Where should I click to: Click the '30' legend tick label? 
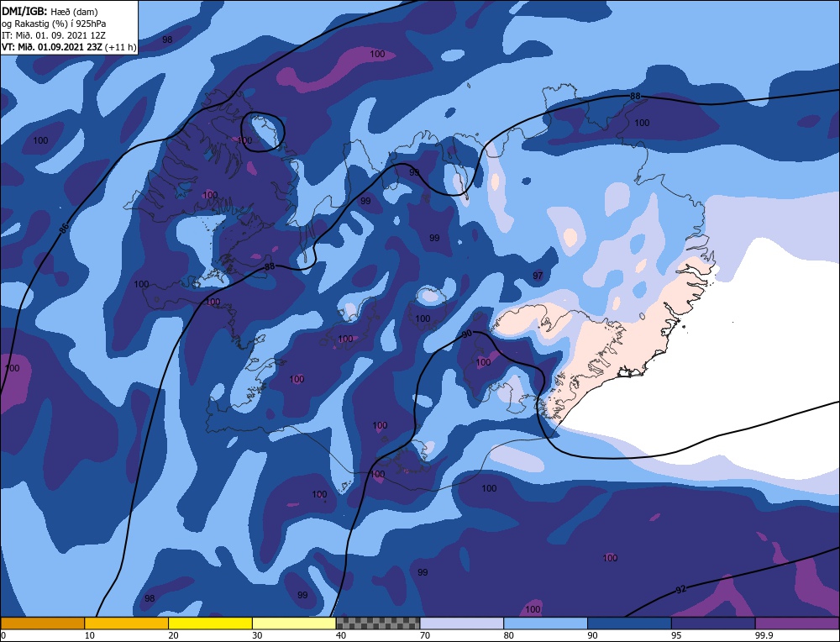click(x=257, y=635)
